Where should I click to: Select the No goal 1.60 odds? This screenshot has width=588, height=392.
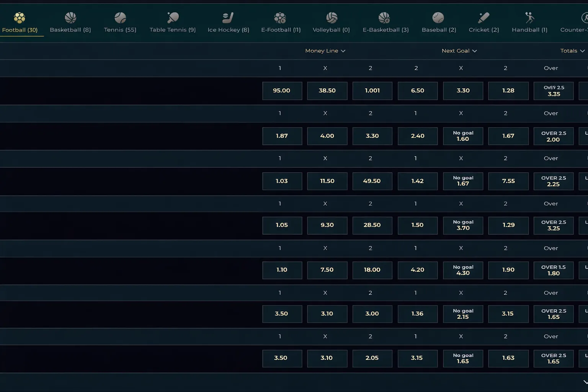click(x=463, y=136)
